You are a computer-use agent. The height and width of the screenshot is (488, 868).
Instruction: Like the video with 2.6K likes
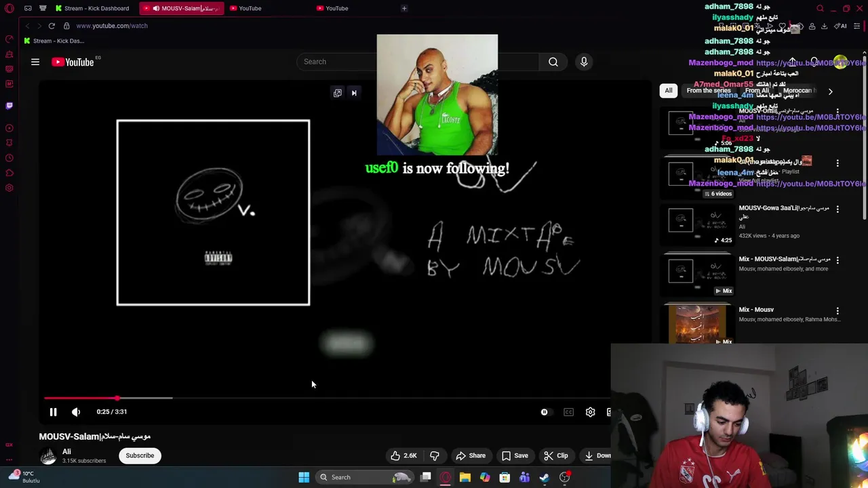(x=403, y=455)
